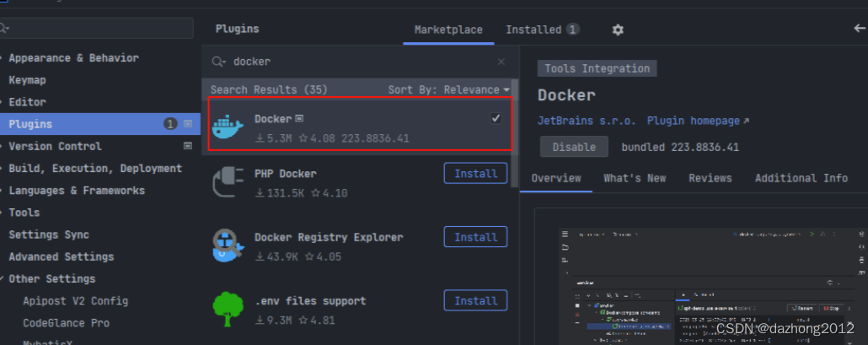Click the project-level icon next to Version Control
This screenshot has height=345, width=868.
(x=188, y=146)
